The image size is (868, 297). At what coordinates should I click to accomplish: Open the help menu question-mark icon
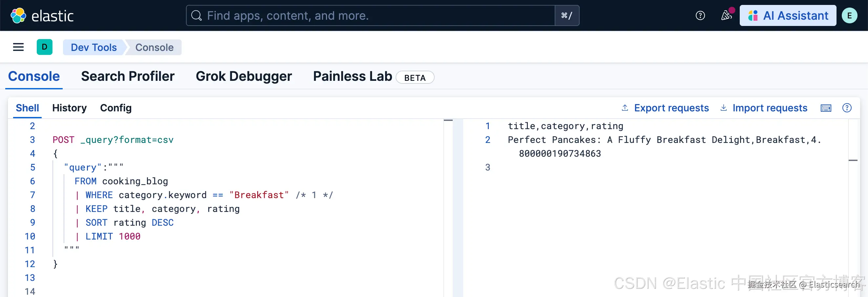700,15
